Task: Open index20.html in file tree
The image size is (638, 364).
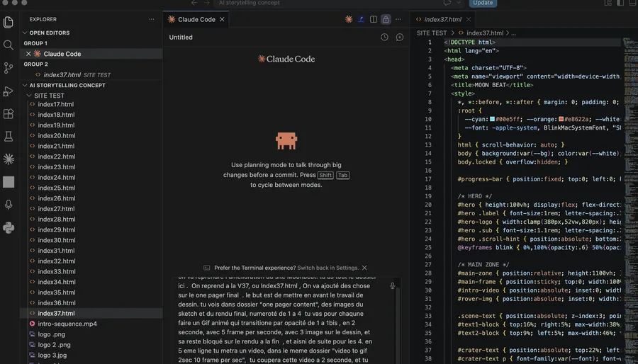Action: pos(91,135)
